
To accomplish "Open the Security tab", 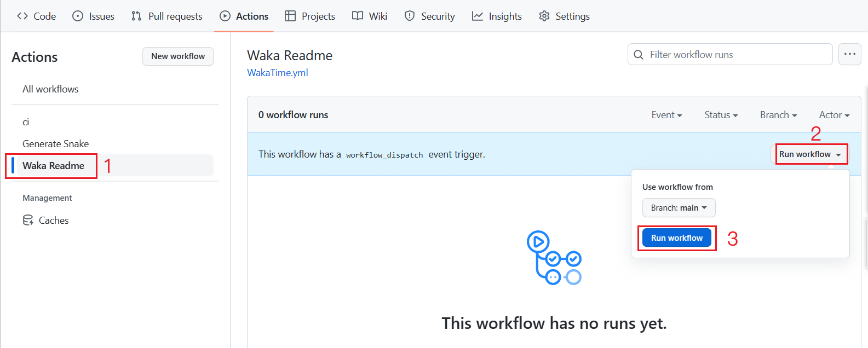I will (x=430, y=16).
